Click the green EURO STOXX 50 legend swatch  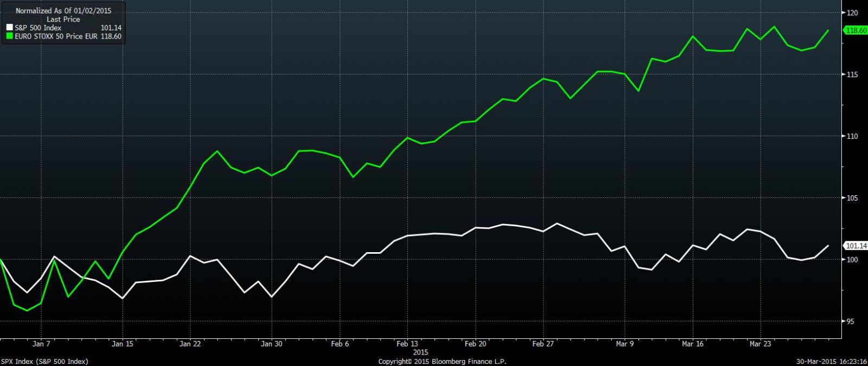9,36
